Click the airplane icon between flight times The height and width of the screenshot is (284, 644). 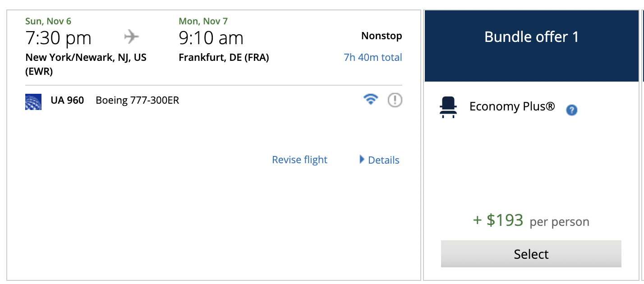131,37
